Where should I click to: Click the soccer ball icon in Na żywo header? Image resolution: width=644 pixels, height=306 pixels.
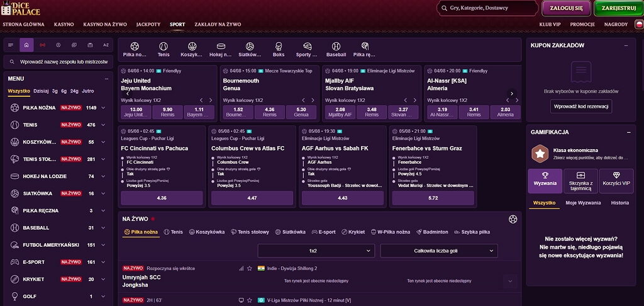(513, 219)
